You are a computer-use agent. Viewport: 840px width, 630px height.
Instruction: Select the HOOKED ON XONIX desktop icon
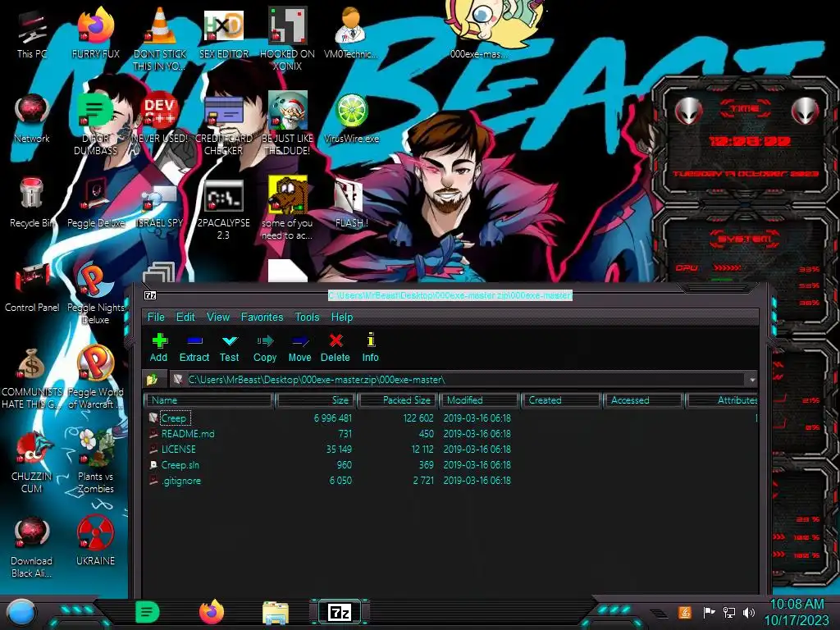[x=288, y=39]
